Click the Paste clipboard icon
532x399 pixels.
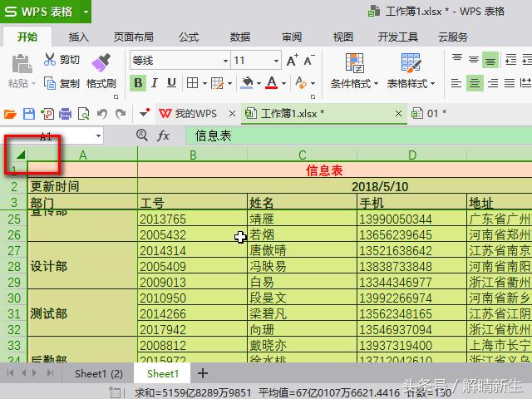coord(22,64)
